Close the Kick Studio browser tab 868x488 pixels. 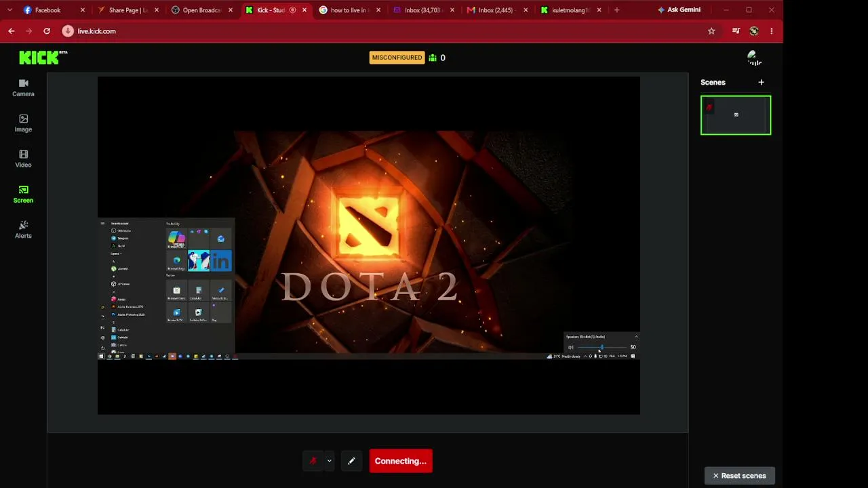click(304, 10)
